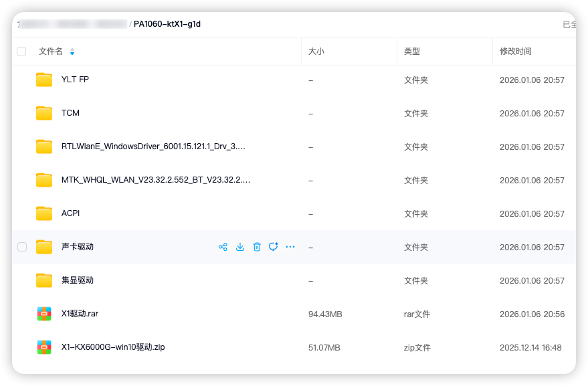Sort files by 修改时间 column header
Viewport: 588px width, 386px height.
pos(515,52)
